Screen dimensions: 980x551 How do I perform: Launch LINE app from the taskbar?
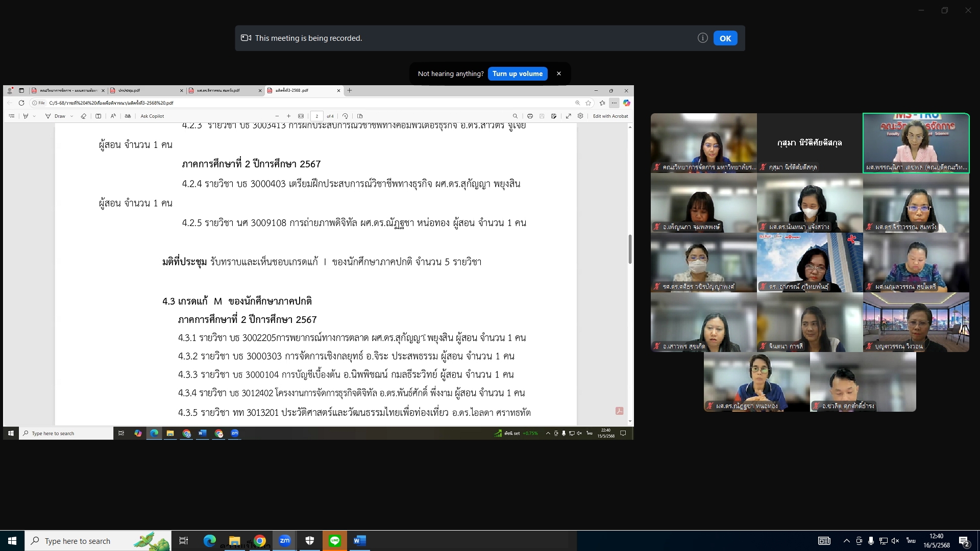[x=335, y=541]
